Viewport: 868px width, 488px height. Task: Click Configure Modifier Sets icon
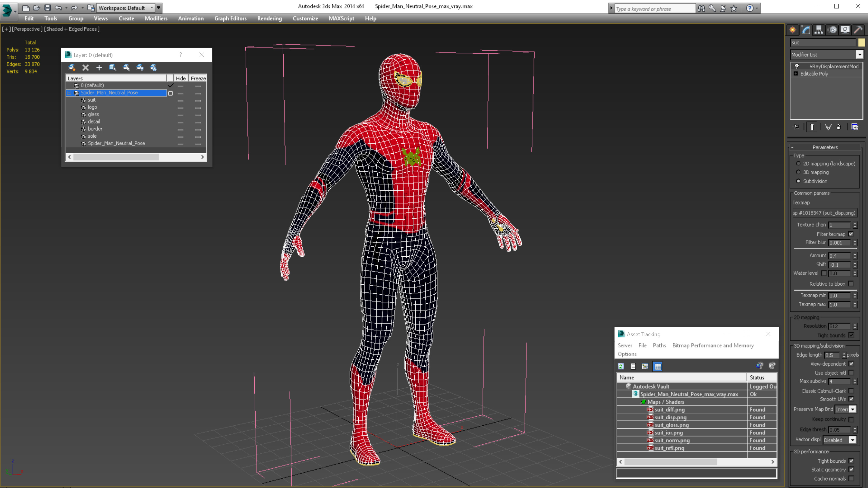click(855, 127)
